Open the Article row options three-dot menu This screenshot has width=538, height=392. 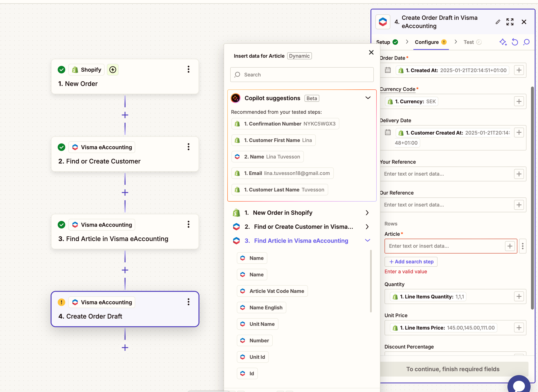523,246
